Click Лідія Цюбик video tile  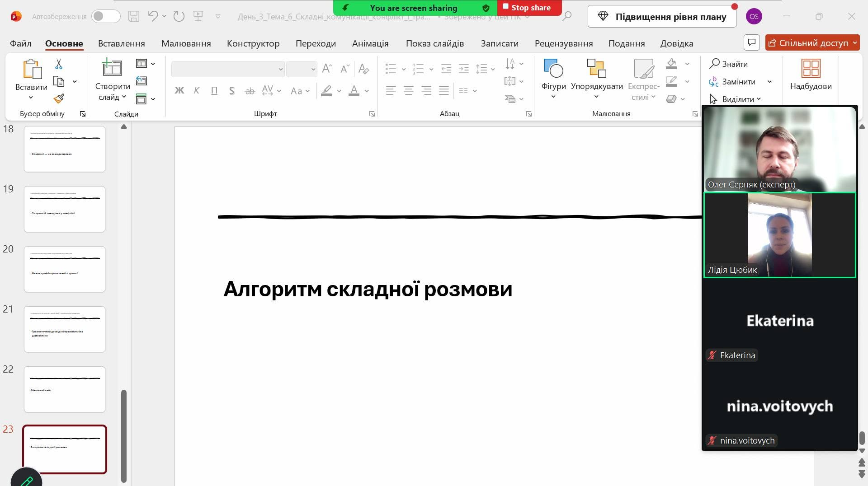coord(780,235)
